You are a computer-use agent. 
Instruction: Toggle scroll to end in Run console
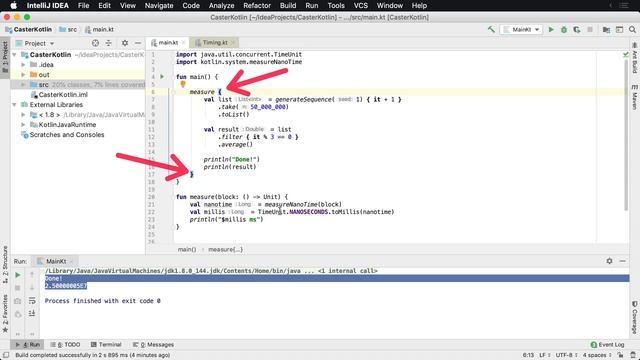tap(32, 313)
